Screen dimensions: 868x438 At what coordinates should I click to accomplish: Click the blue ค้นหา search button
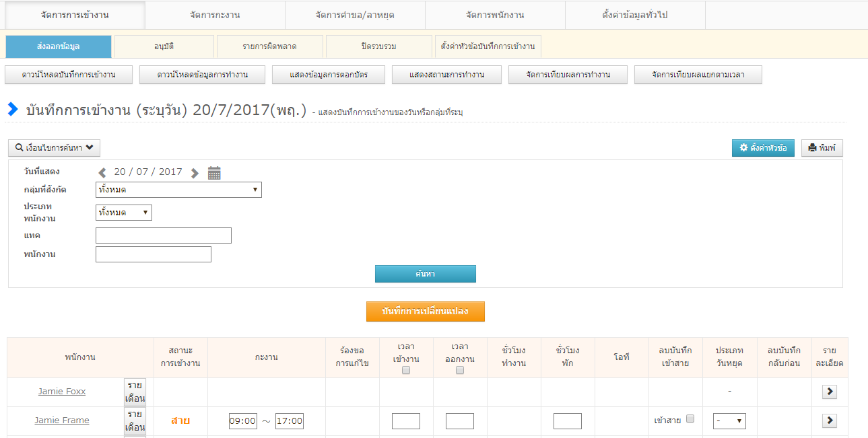(425, 274)
